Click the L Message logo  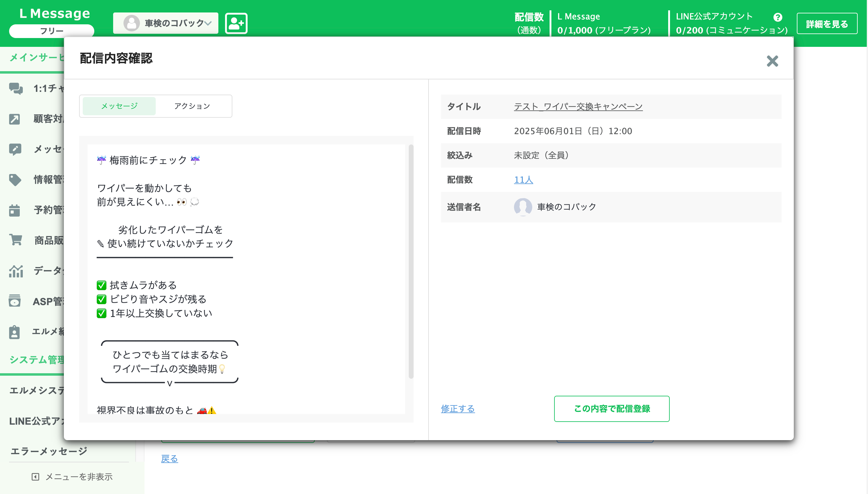[55, 14]
